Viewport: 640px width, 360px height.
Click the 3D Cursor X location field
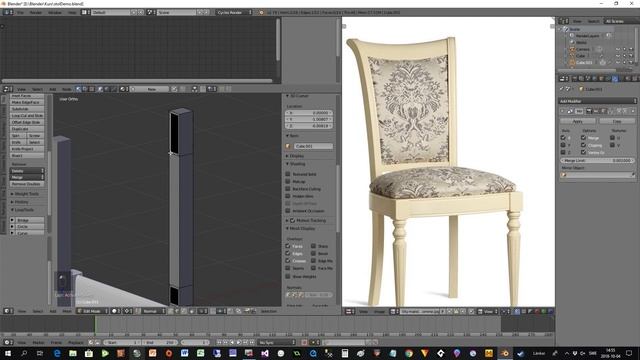point(309,113)
